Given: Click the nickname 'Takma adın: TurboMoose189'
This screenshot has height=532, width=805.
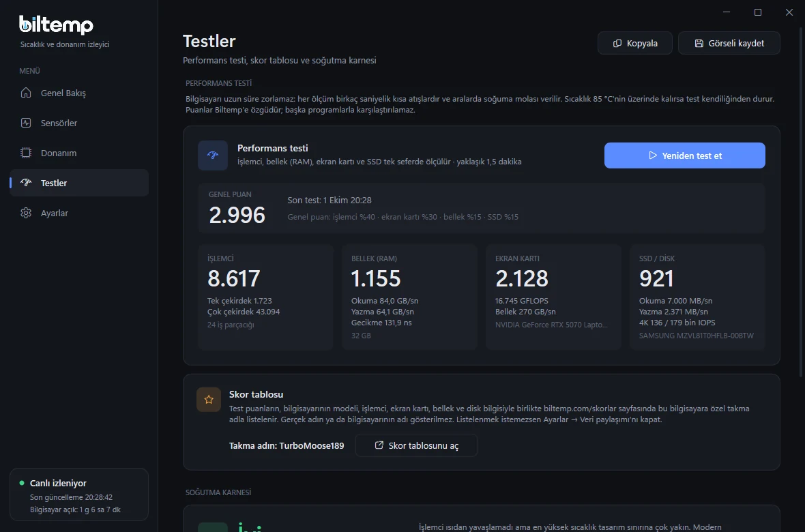Looking at the screenshot, I should [287, 445].
